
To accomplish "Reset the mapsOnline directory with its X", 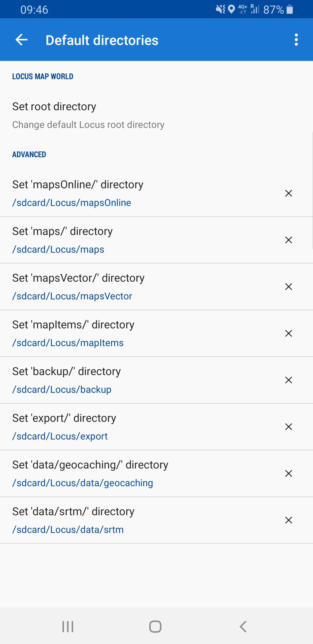I will tap(289, 193).
